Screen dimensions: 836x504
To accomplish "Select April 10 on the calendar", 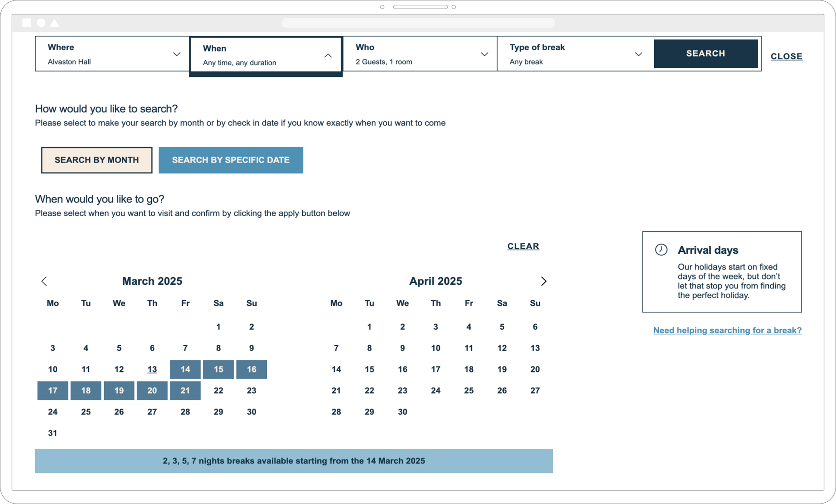I will 435,348.
